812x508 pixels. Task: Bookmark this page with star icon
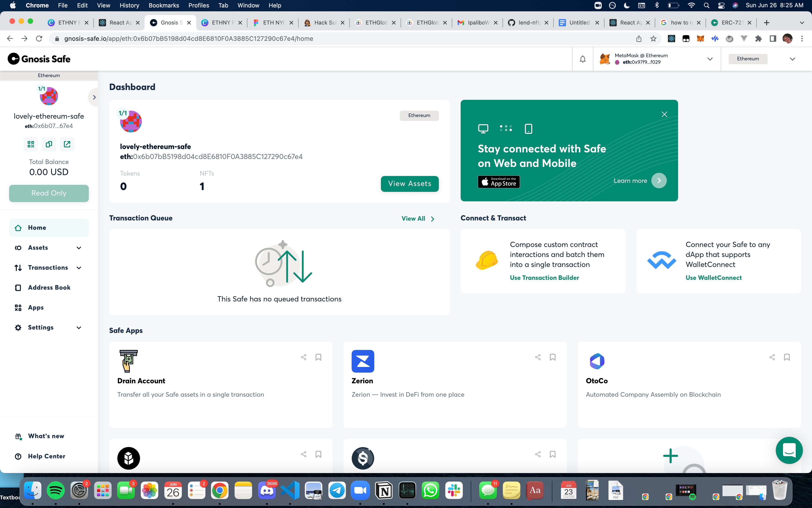(653, 39)
